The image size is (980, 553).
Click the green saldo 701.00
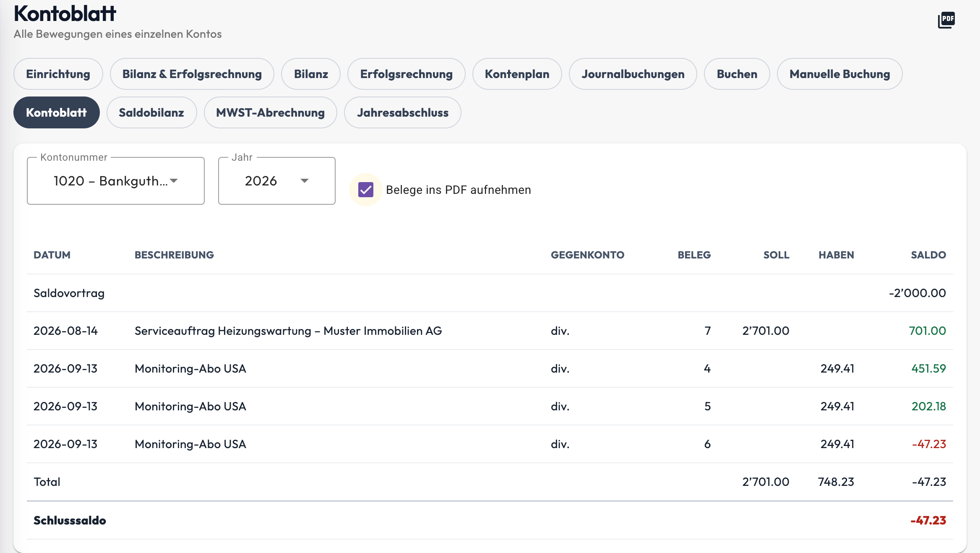click(928, 331)
